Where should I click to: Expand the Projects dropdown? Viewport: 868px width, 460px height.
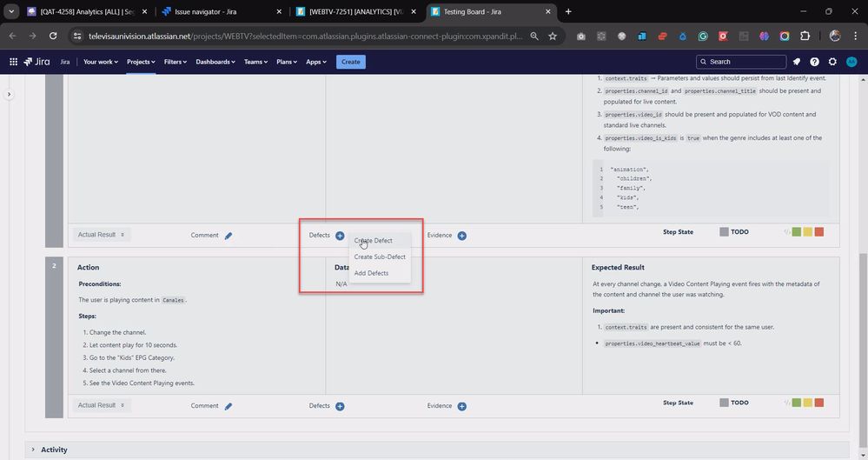pyautogui.click(x=141, y=62)
